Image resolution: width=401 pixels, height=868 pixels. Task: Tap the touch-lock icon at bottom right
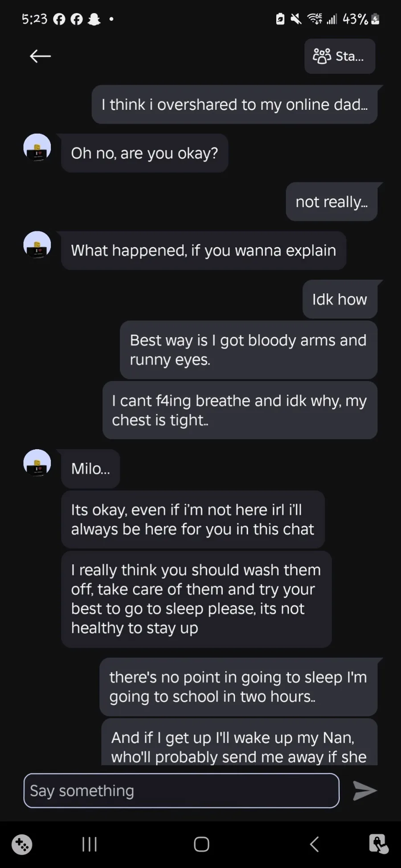point(378,844)
